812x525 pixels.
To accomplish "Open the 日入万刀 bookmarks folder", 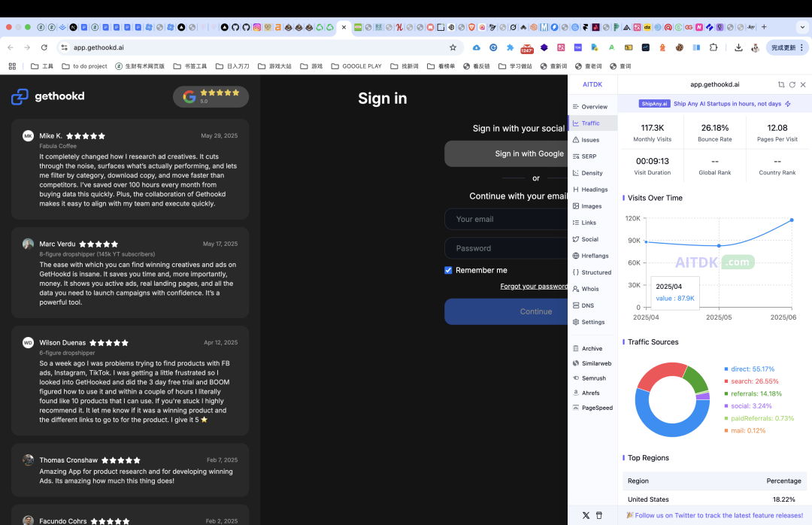I will pos(232,66).
